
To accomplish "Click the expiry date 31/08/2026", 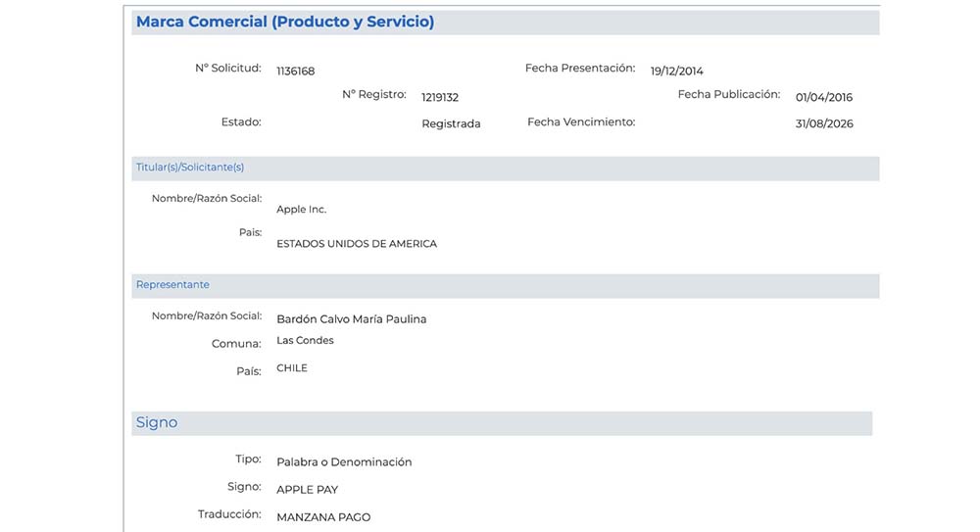I will tap(824, 123).
